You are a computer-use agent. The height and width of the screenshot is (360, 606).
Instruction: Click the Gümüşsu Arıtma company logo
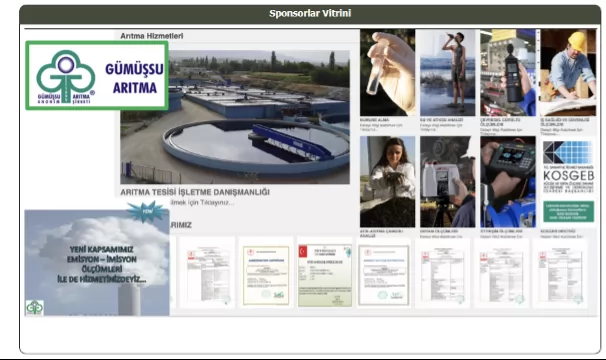[97, 76]
